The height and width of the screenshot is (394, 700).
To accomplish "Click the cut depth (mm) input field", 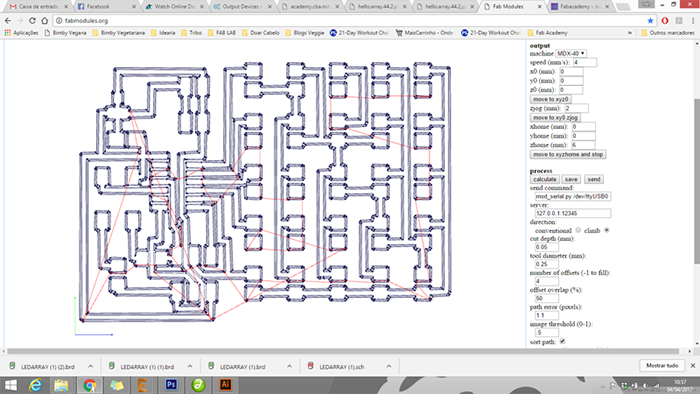I will coord(546,247).
